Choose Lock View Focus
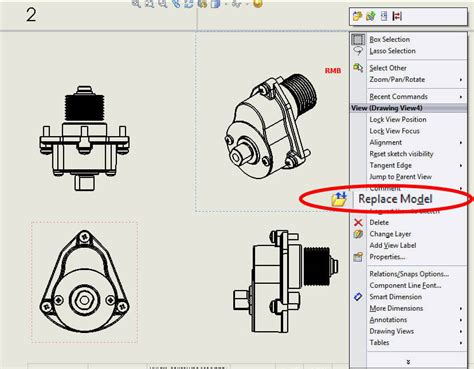Image resolution: width=474 pixels, height=369 pixels. click(394, 131)
